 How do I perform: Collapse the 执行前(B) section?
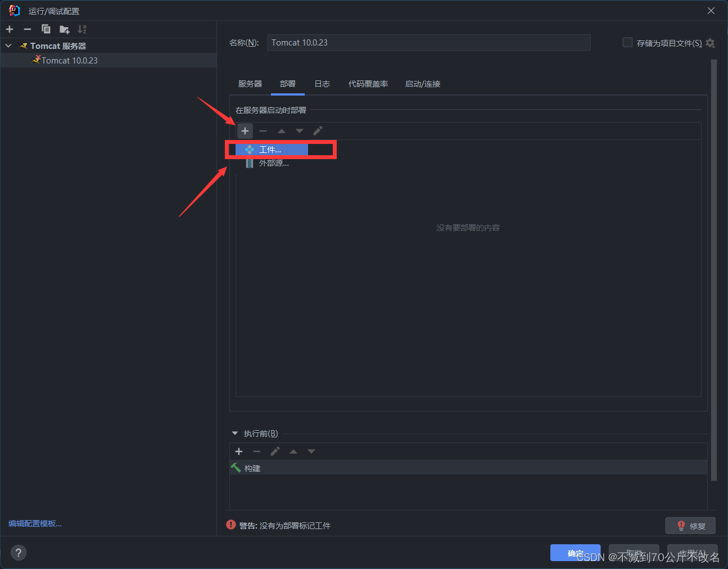[x=235, y=433]
